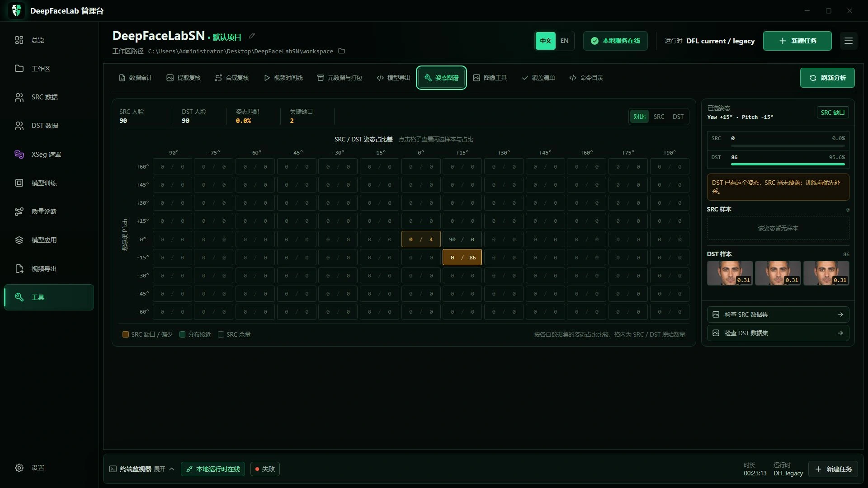The image size is (868, 488).
Task: Switch to the 合成复核 tab
Action: [x=232, y=78]
